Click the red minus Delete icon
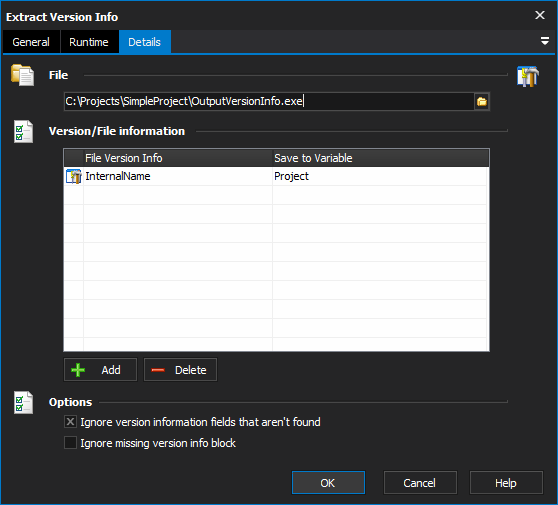Screen dimensions: 558x505 [158, 370]
